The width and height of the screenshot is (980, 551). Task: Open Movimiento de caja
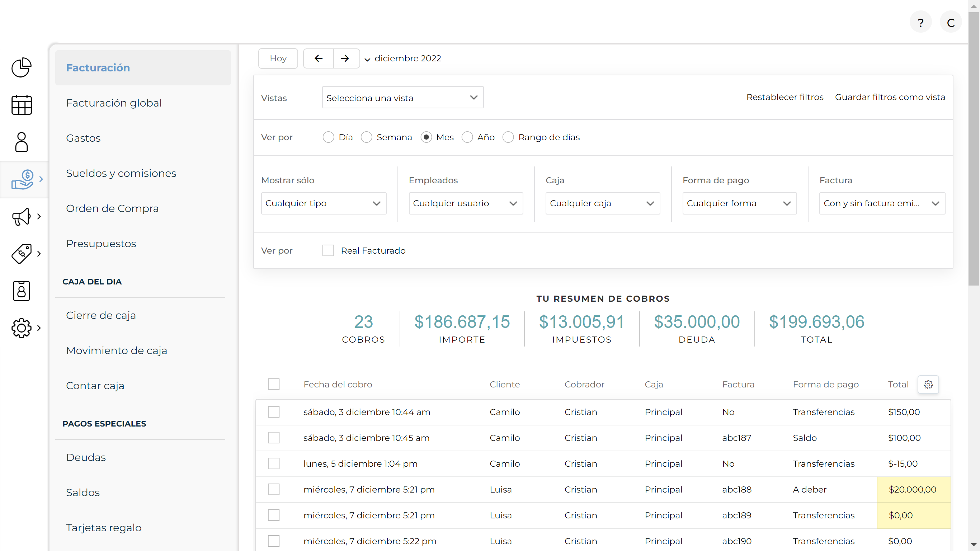[117, 350]
